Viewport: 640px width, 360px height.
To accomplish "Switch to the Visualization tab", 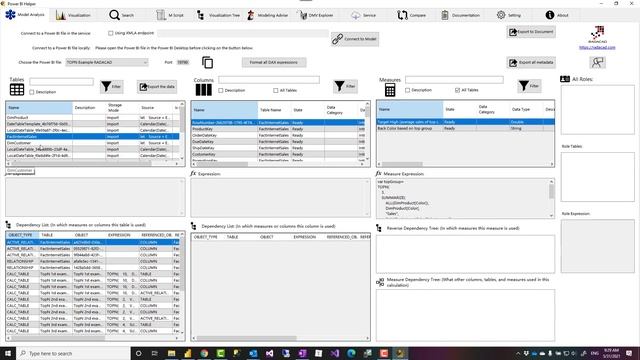I will [x=73, y=15].
